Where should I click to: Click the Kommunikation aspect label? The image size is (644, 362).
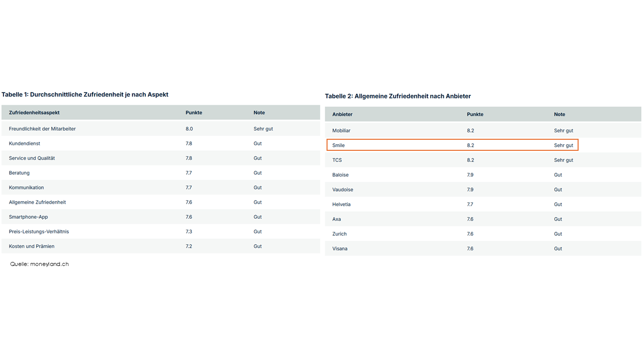pyautogui.click(x=26, y=188)
